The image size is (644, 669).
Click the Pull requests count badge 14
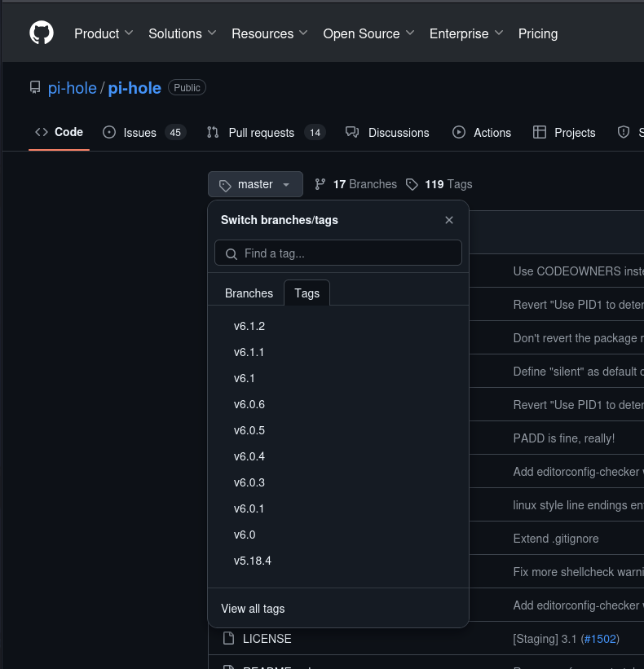click(315, 133)
